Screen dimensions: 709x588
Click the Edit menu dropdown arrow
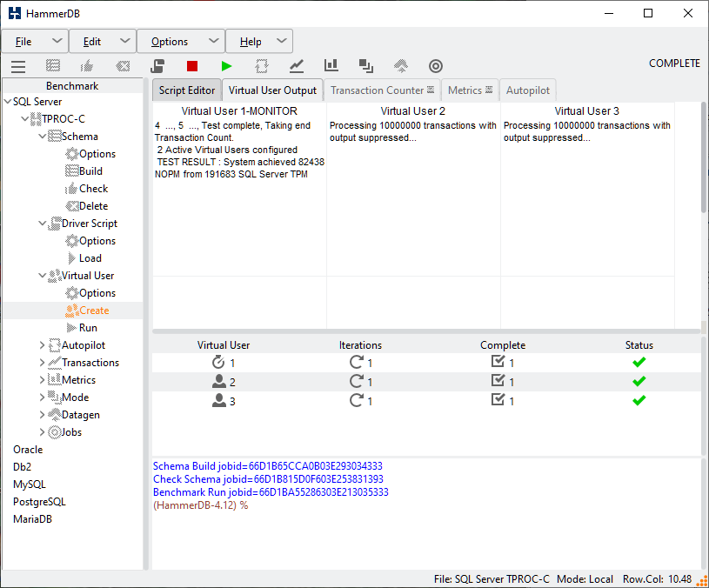(x=124, y=41)
